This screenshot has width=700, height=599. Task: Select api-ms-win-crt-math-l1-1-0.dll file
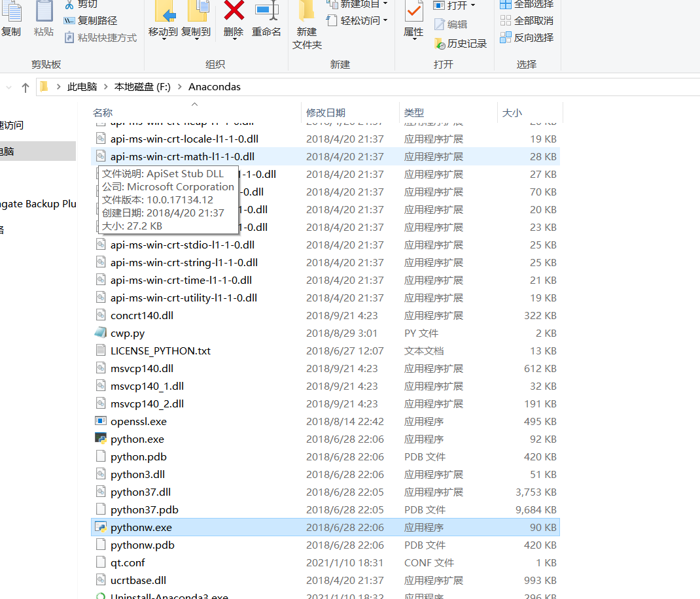click(x=325, y=157)
